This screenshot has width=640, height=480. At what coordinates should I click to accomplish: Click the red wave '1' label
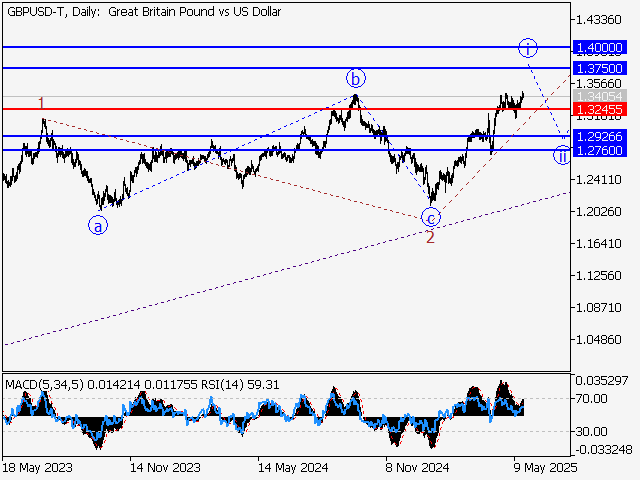[x=41, y=103]
